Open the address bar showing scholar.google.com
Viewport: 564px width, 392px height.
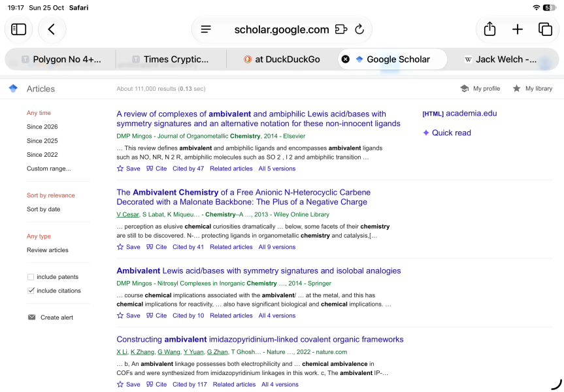(x=282, y=29)
